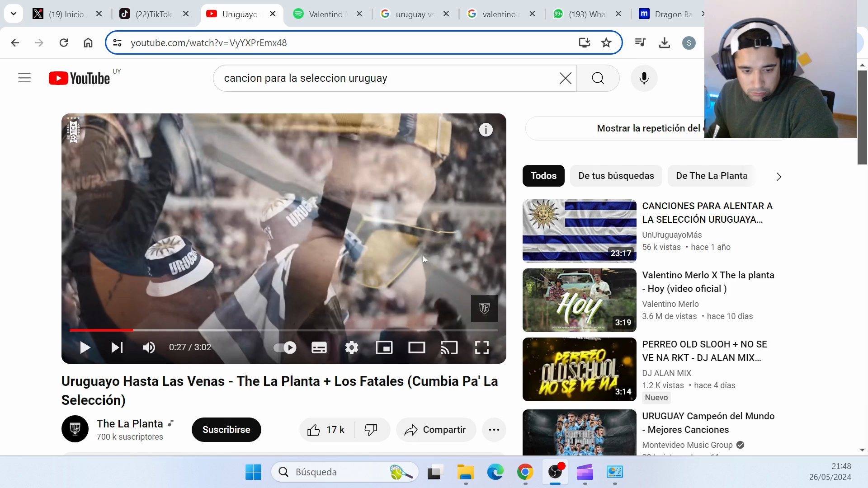The width and height of the screenshot is (868, 488).
Task: Open browser media controls icon
Action: 640,42
